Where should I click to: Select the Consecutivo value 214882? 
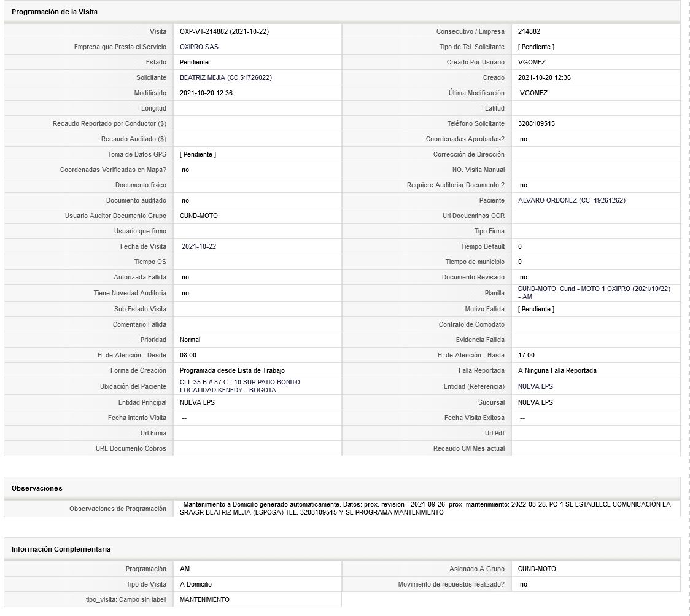click(529, 31)
